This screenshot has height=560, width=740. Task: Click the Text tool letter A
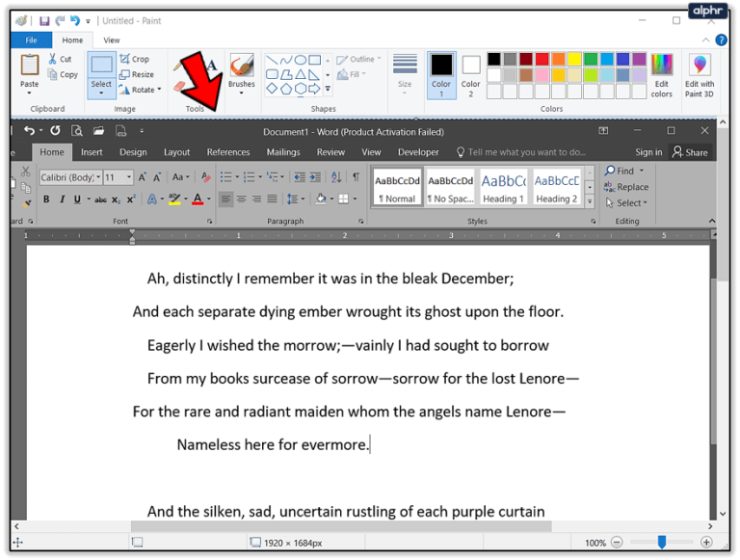[211, 65]
